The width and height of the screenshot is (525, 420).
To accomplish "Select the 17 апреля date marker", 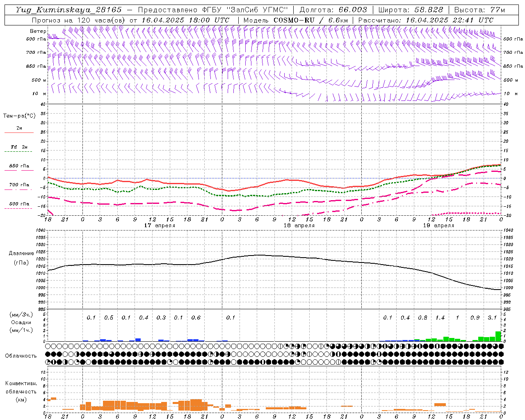I will pos(160,226).
